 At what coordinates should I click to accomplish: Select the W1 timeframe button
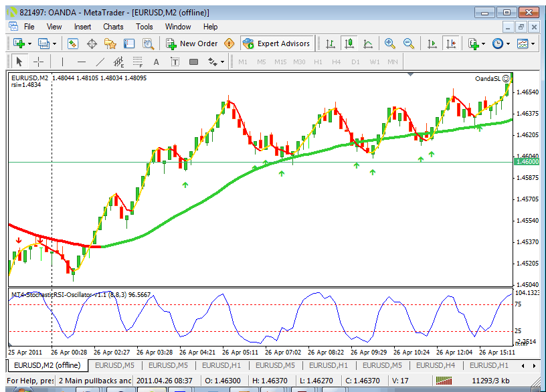click(375, 62)
